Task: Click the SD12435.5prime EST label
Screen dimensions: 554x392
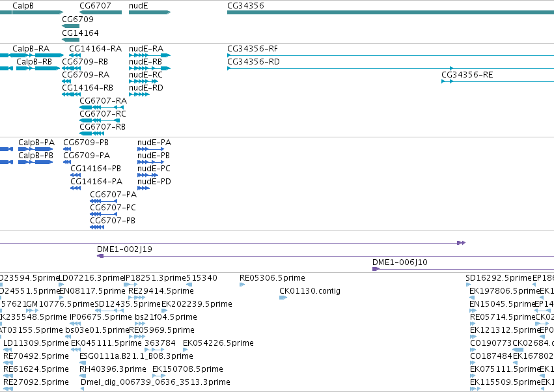Action: 128,304
